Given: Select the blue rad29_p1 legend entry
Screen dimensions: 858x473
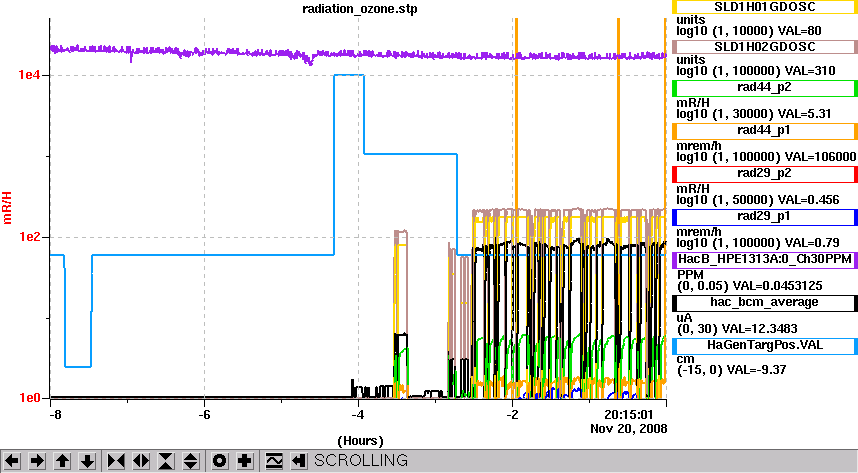Looking at the screenshot, I should [764, 217].
